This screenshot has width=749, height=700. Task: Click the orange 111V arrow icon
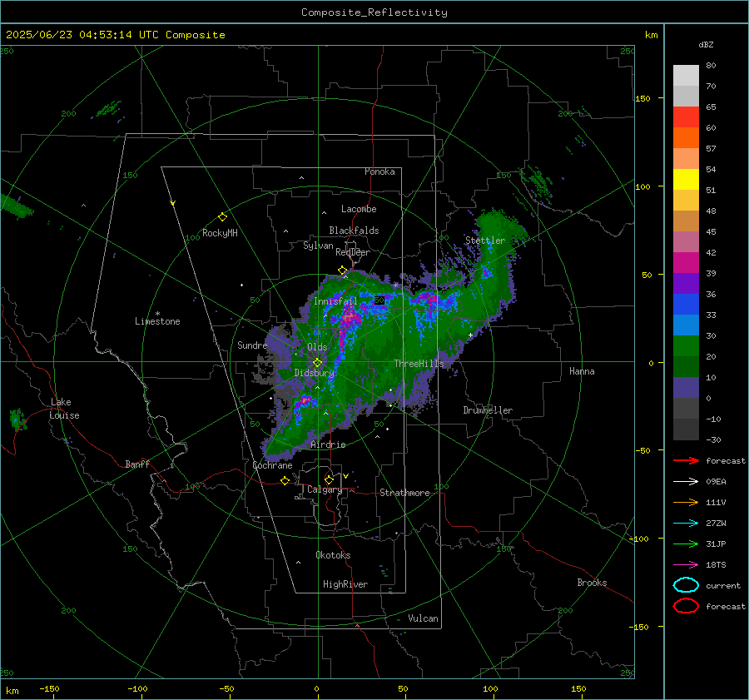[x=686, y=502]
